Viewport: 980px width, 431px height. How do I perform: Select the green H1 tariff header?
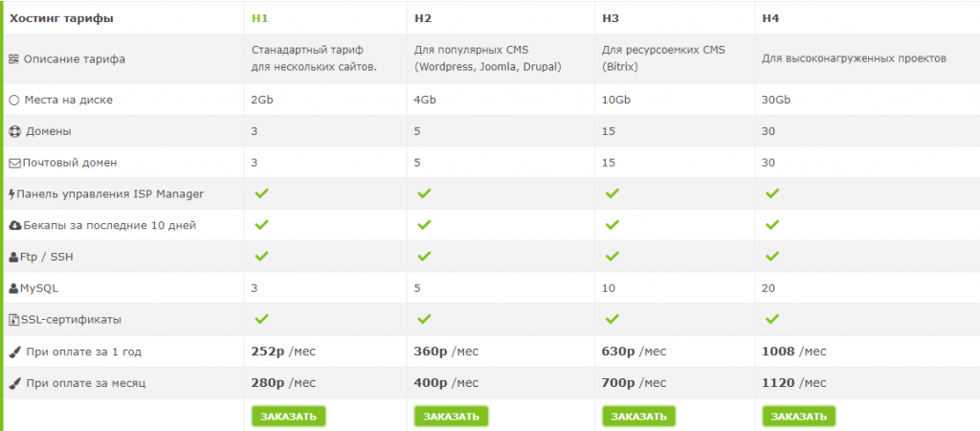260,18
